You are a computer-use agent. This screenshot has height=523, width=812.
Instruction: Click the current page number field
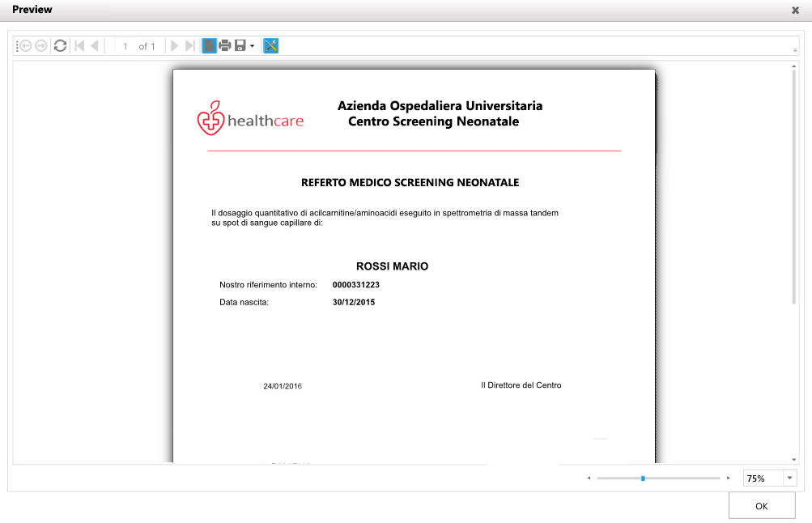[125, 46]
